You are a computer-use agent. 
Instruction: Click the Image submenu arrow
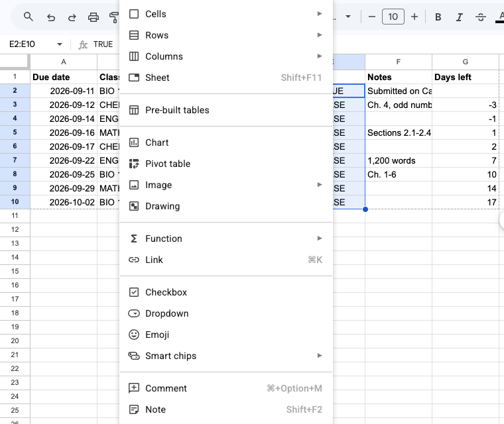click(320, 184)
